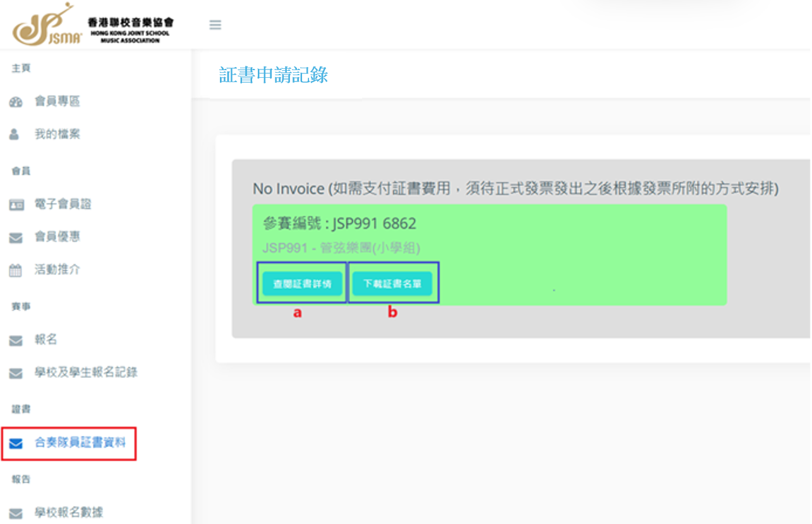
Task: Click the envelope icon beside 合奏隊員証書資料
Action: tap(16, 443)
